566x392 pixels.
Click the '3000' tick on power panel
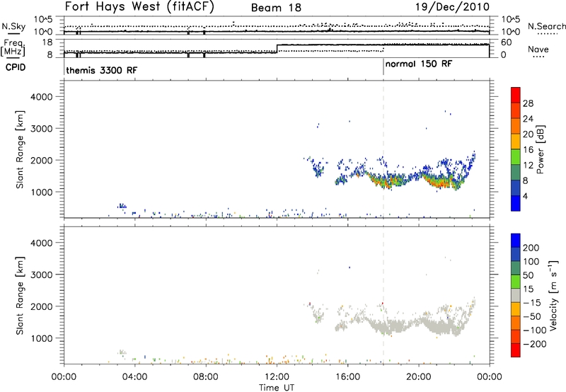42,129
